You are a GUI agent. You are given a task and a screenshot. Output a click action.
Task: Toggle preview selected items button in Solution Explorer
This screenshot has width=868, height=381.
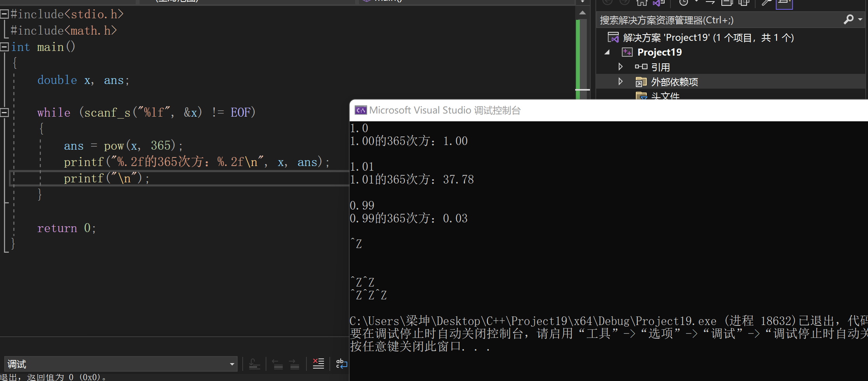[x=784, y=4]
